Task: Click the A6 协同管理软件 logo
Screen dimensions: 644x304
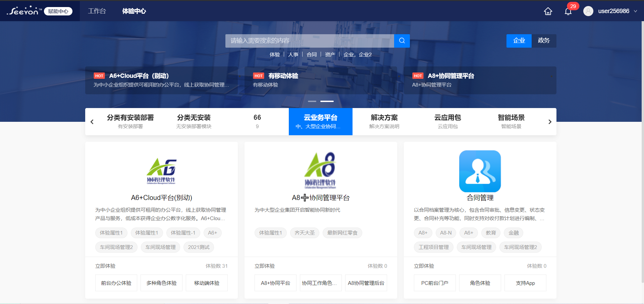Action: pos(161,171)
